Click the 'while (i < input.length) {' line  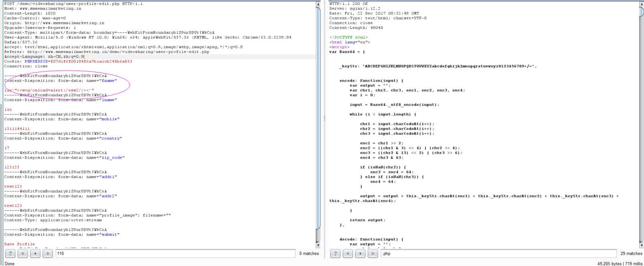pyautogui.click(x=383, y=114)
